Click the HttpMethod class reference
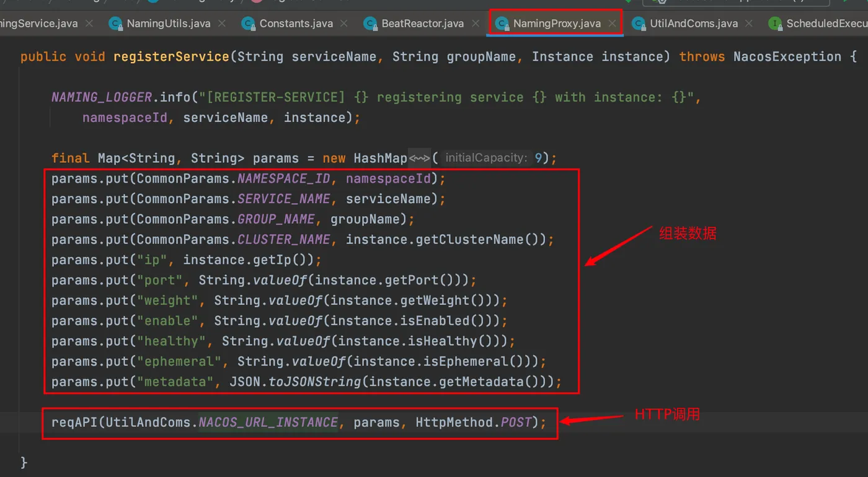868x477 pixels. click(454, 422)
